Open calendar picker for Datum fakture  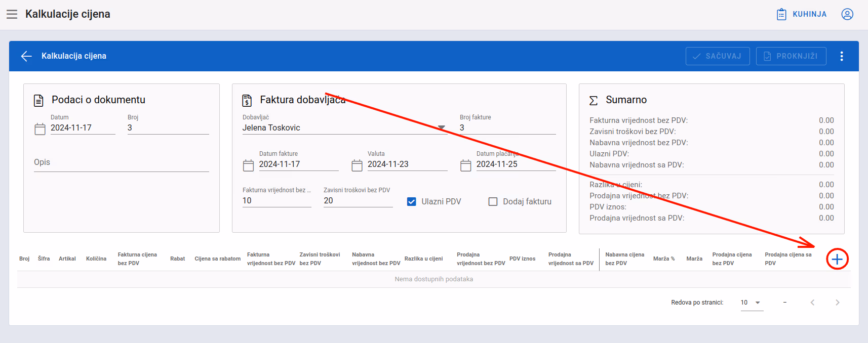click(x=249, y=165)
